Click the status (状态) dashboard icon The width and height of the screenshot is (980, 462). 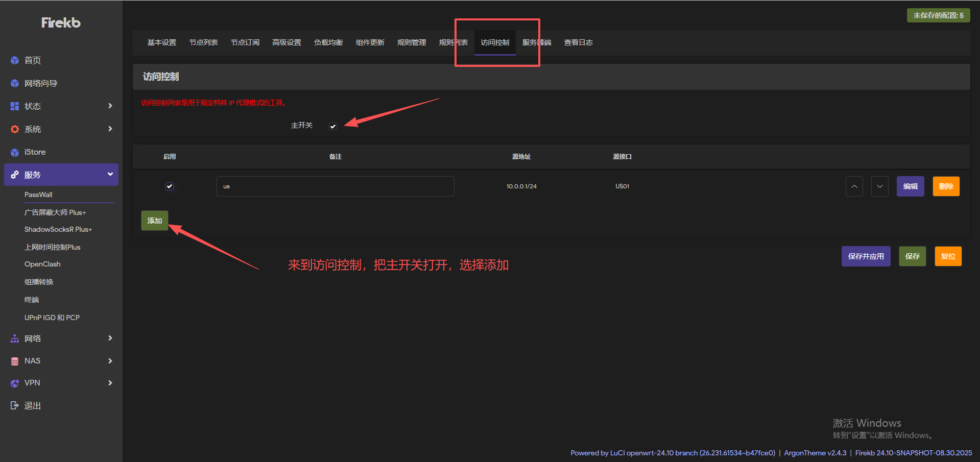pos(15,106)
